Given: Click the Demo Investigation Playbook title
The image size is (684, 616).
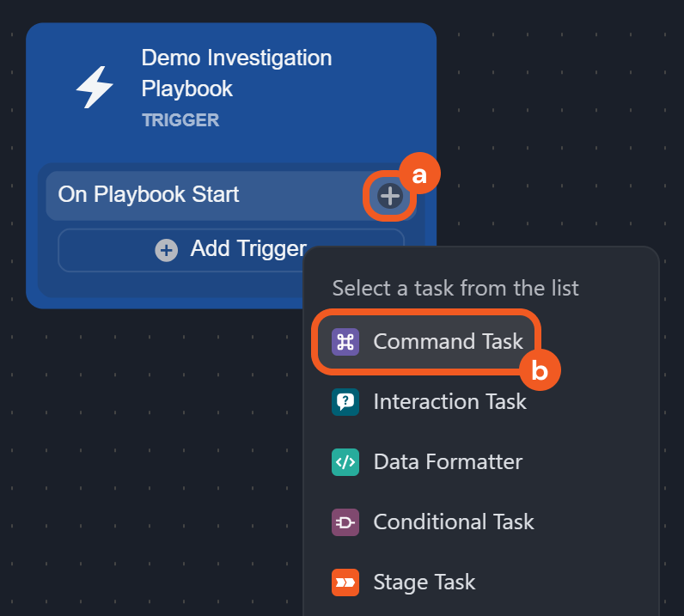Looking at the screenshot, I should pyautogui.click(x=236, y=73).
